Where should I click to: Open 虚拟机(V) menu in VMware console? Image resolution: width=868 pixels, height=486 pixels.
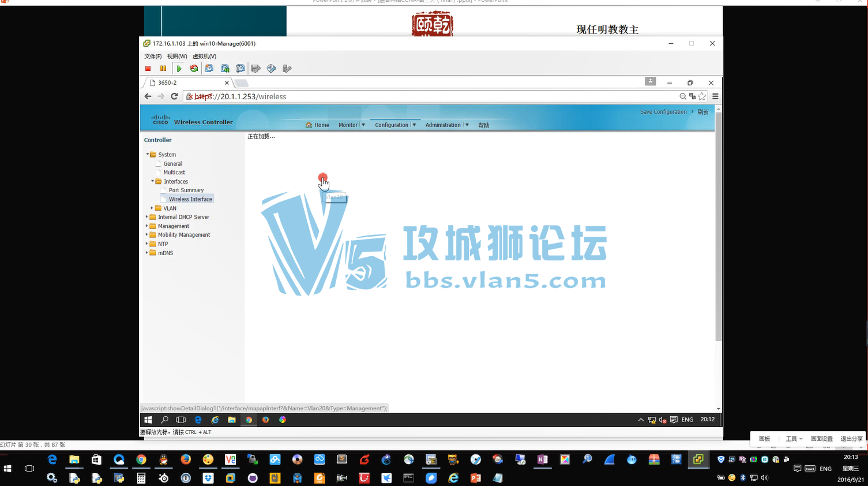[x=204, y=57]
